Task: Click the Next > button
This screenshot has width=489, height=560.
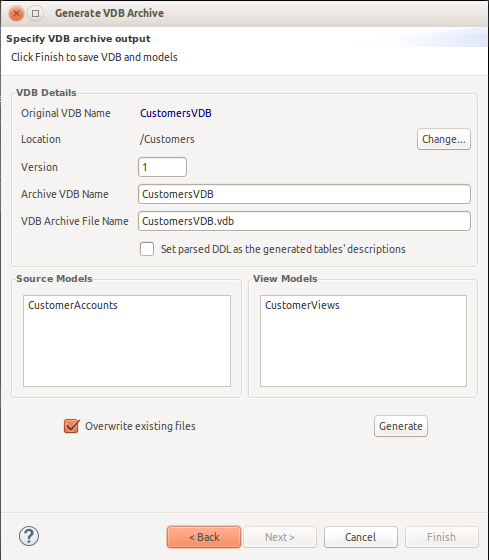Action: point(280,537)
